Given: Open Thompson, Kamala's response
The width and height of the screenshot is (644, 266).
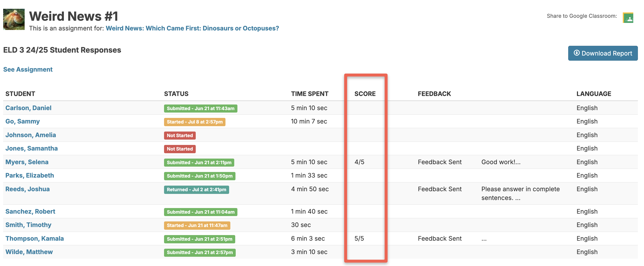Looking at the screenshot, I should point(35,238).
